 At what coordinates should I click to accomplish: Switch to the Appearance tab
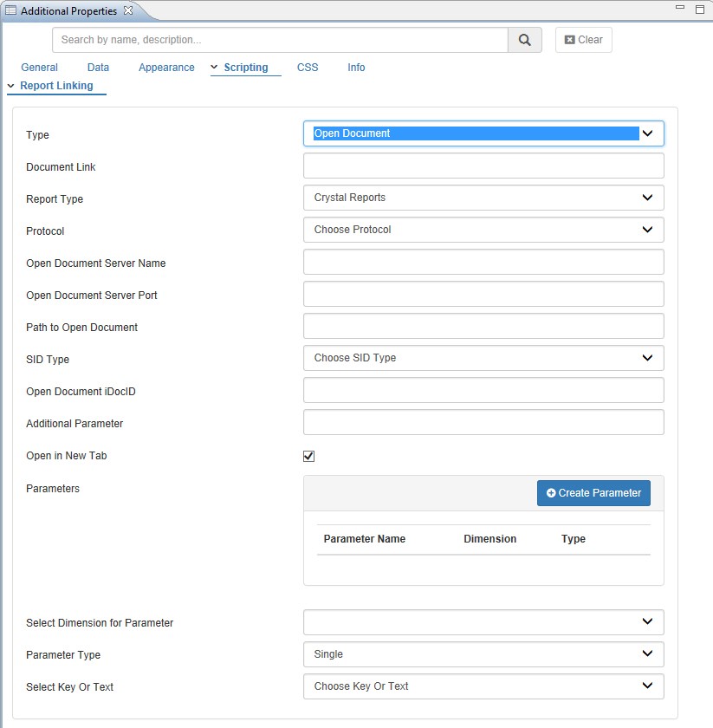tap(166, 68)
